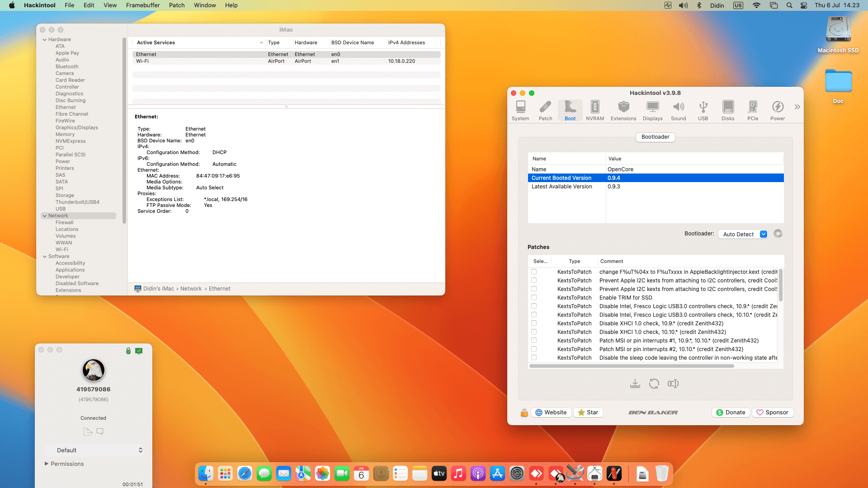This screenshot has width=868, height=488.
Task: Open the Sound panel
Action: point(678,110)
